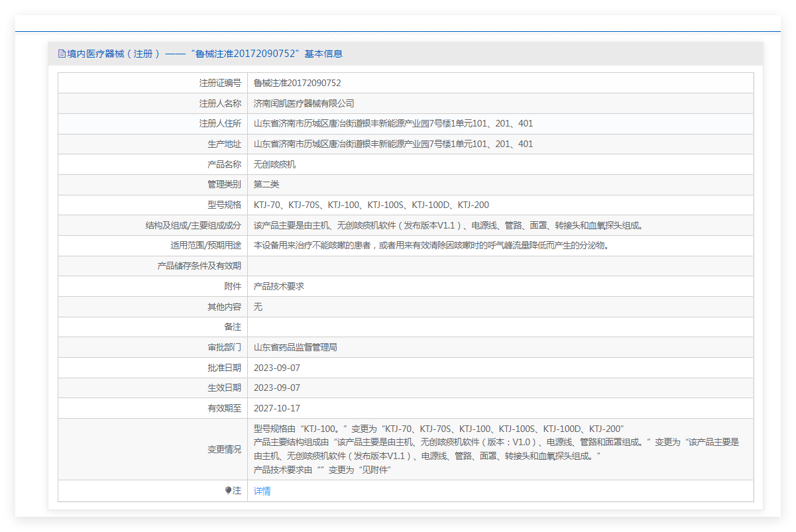Click the 适用范围/预期用途 label
This screenshot has width=796, height=532.
(x=205, y=245)
